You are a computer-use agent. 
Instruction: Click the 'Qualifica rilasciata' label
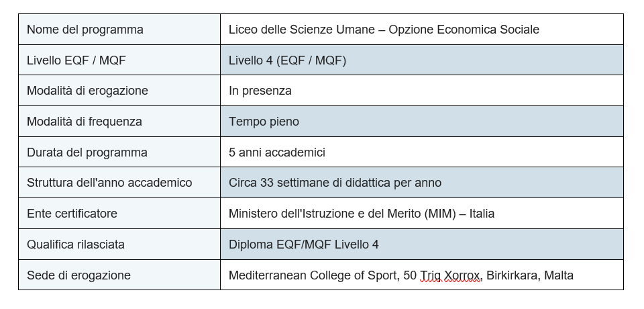point(76,245)
